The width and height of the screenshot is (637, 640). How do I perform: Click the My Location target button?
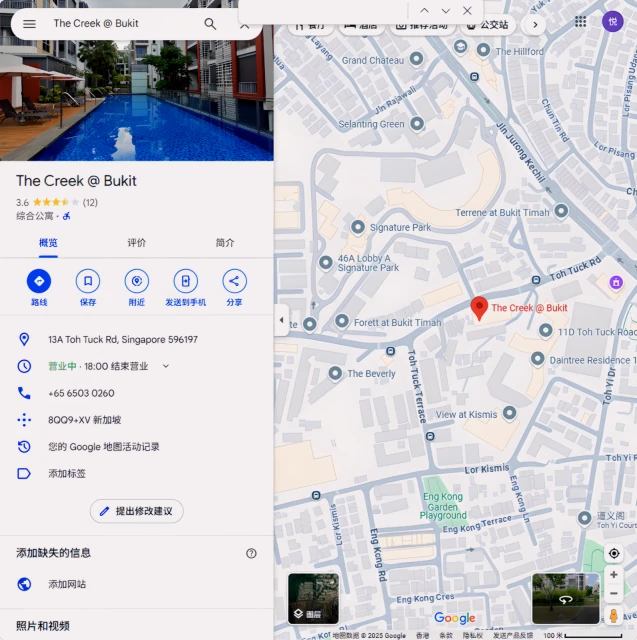click(614, 553)
